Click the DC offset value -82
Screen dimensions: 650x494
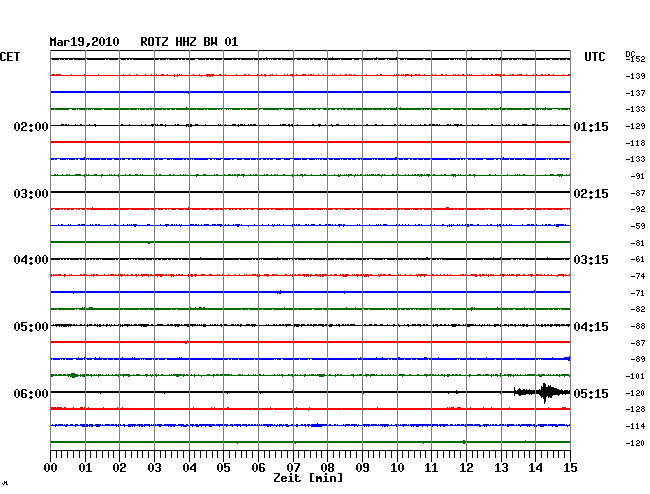coord(638,309)
